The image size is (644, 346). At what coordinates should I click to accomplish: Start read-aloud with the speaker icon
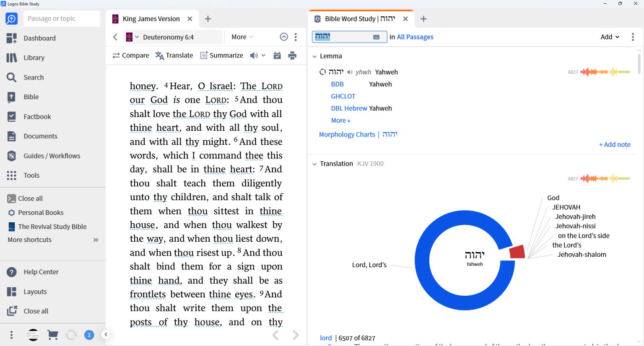click(x=253, y=55)
